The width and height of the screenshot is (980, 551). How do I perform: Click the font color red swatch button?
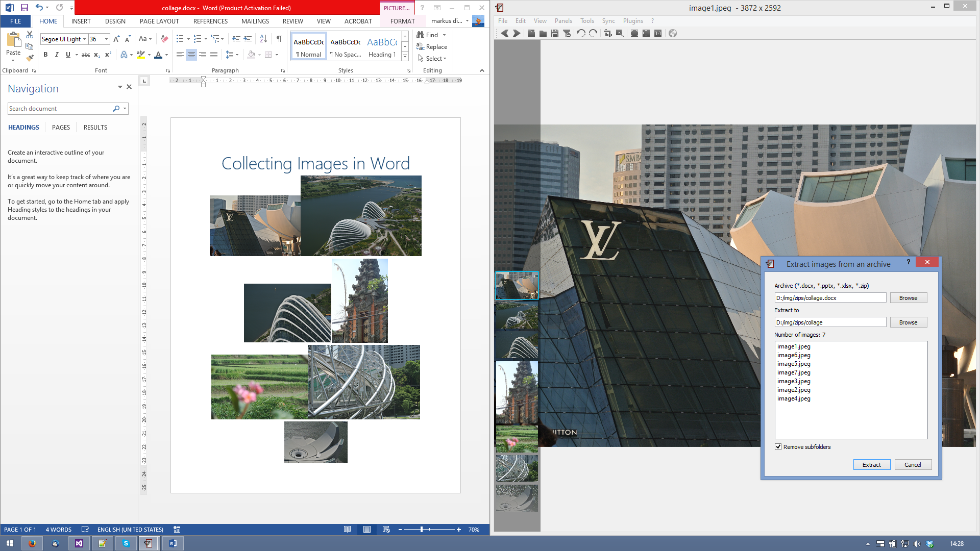point(159,55)
